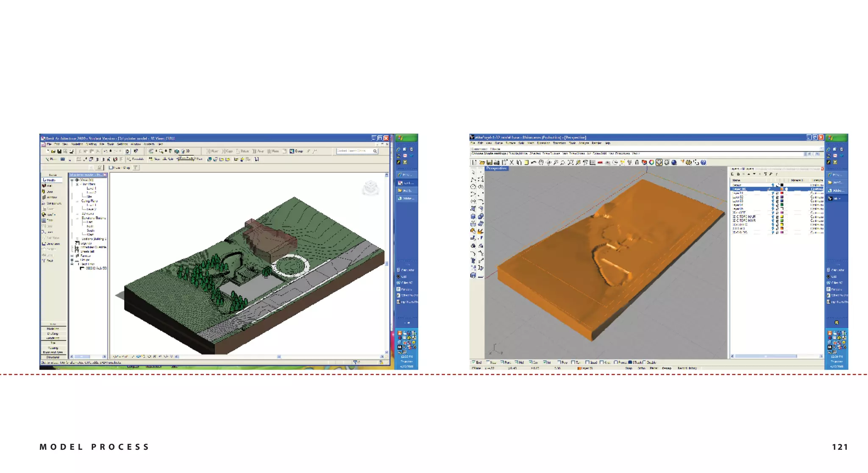Screen dimensions: 868x473
Task: Click the Perspective viewport title in Rhino
Action: [496, 169]
